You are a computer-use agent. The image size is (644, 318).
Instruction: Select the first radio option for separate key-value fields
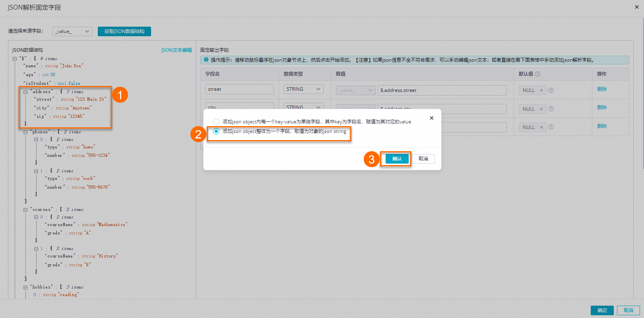[x=216, y=122]
